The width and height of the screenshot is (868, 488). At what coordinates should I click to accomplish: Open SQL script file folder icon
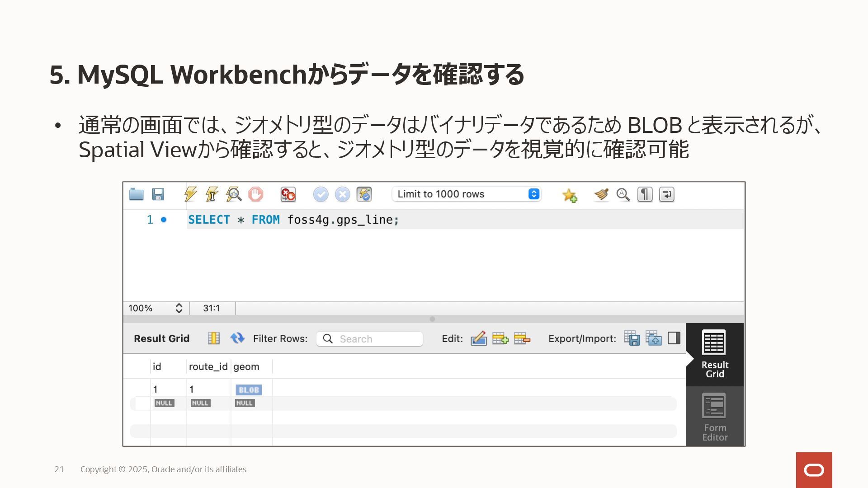tap(136, 194)
